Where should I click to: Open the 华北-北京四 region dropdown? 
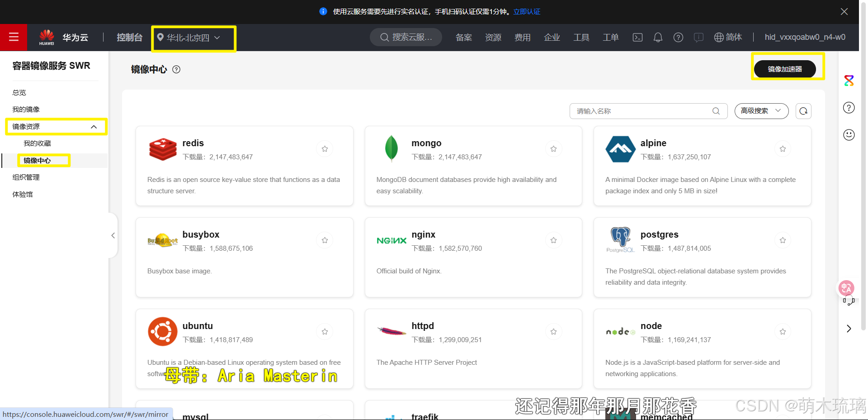point(189,38)
